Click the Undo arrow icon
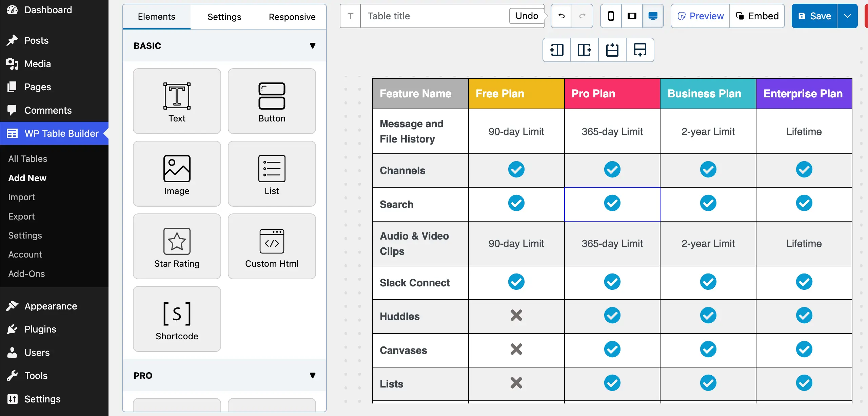This screenshot has width=868, height=416. click(x=561, y=16)
